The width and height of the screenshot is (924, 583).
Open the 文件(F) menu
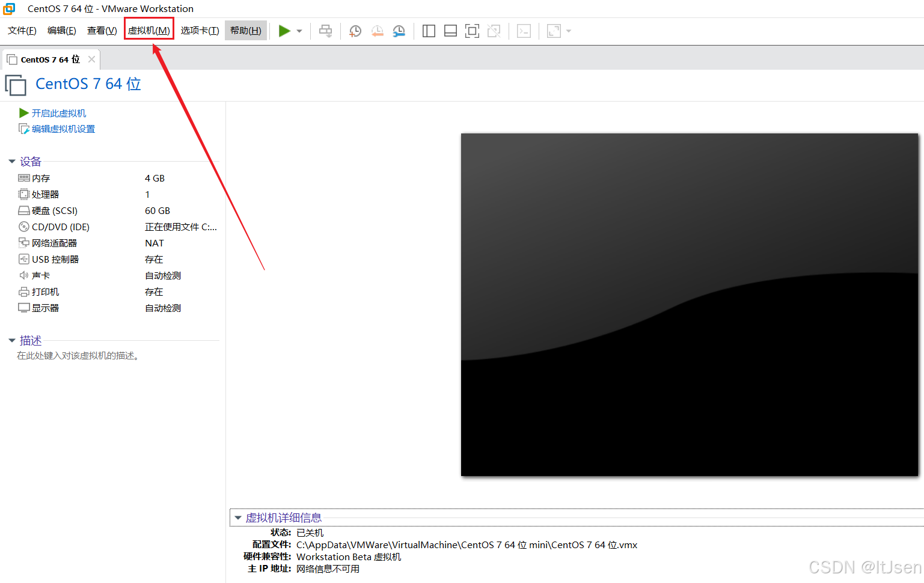pos(22,31)
